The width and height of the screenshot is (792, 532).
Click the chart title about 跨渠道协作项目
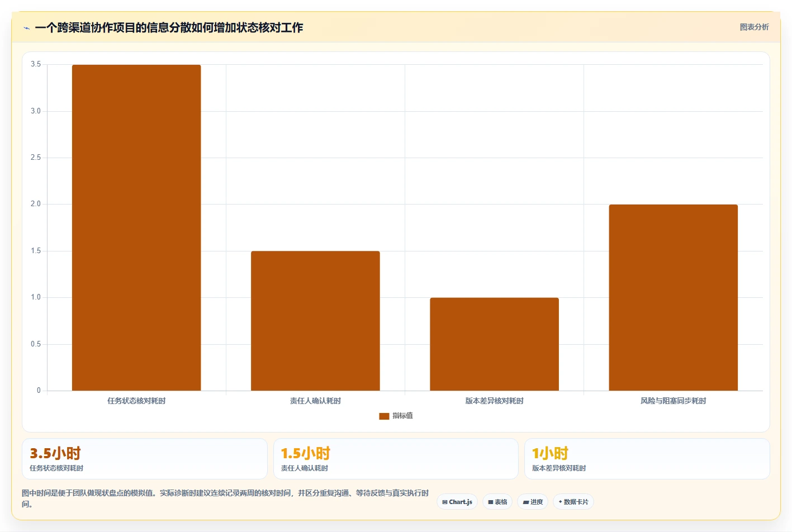pyautogui.click(x=169, y=27)
